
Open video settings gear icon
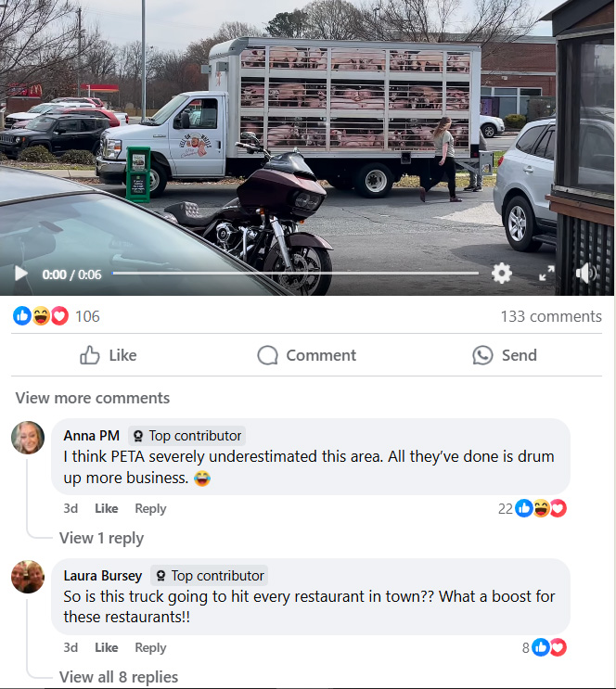tap(502, 274)
